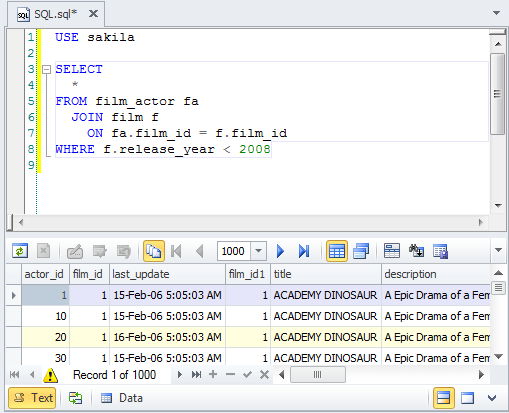Open the export data icon
509x413 pixels.
point(441,251)
